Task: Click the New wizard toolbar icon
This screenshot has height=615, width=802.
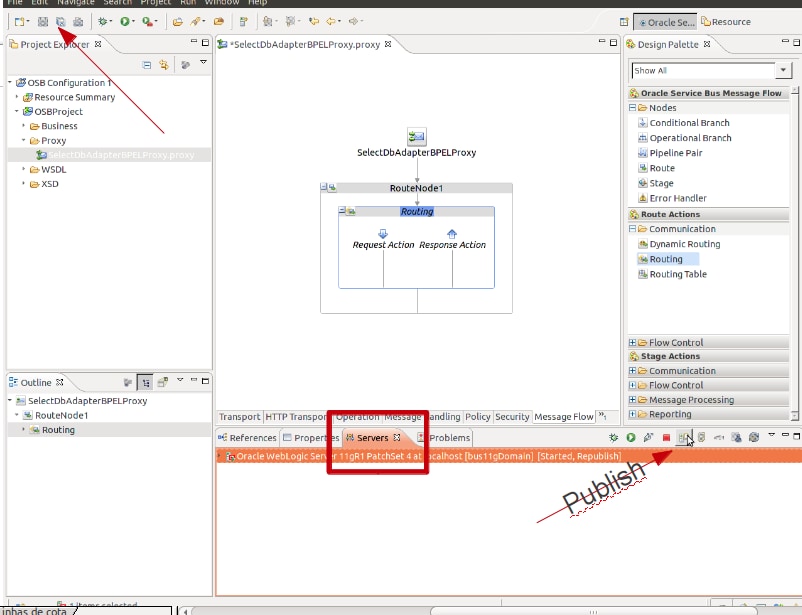Action: (x=19, y=21)
